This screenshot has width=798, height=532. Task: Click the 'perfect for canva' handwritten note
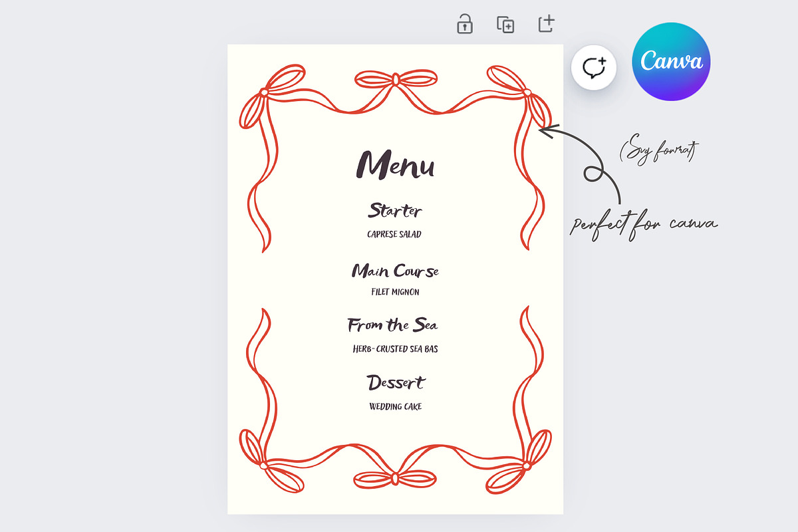tap(643, 223)
